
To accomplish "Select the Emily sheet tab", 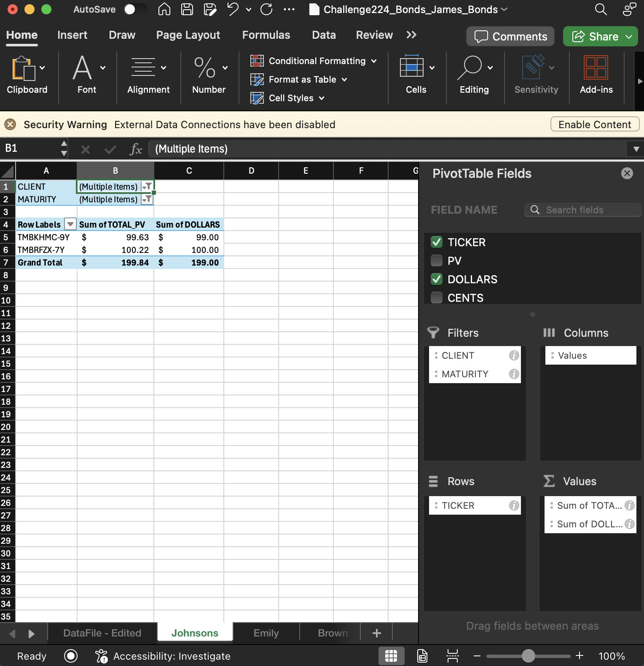I will (x=266, y=633).
